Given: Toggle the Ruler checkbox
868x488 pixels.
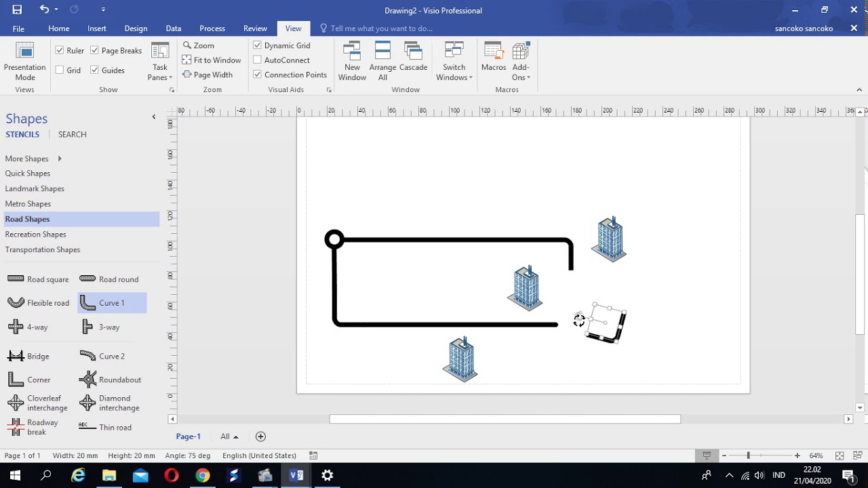Looking at the screenshot, I should click(60, 50).
